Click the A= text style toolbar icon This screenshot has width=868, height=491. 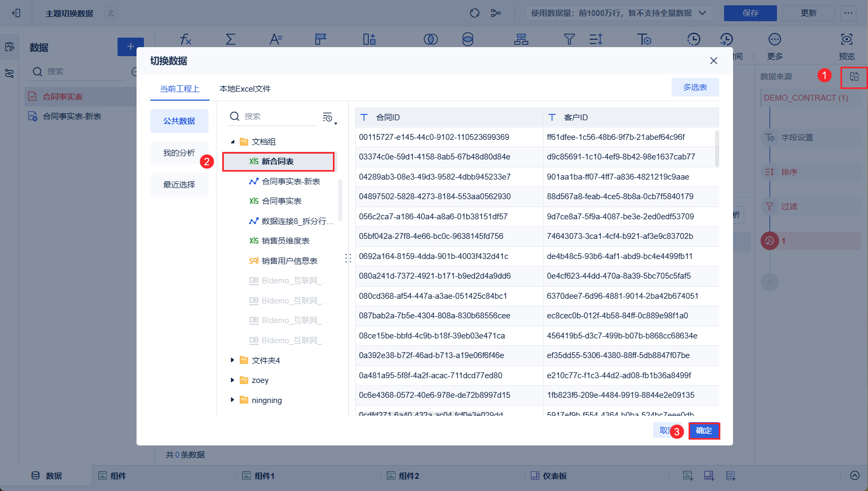coord(276,39)
